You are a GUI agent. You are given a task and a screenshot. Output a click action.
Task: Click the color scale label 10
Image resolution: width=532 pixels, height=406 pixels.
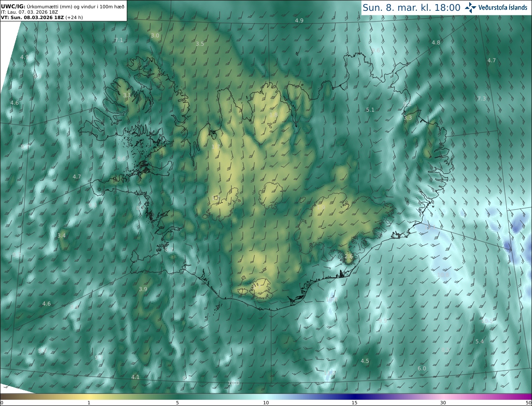click(x=266, y=403)
